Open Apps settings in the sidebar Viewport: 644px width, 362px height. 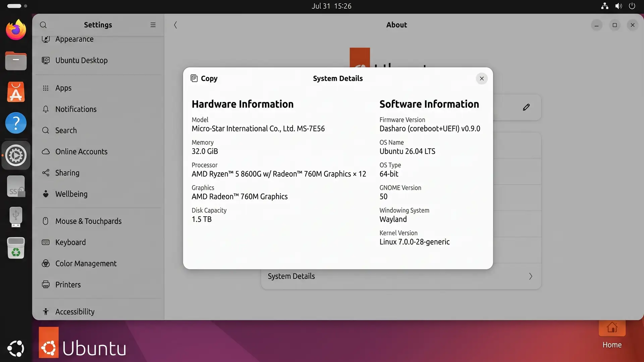coord(98,88)
